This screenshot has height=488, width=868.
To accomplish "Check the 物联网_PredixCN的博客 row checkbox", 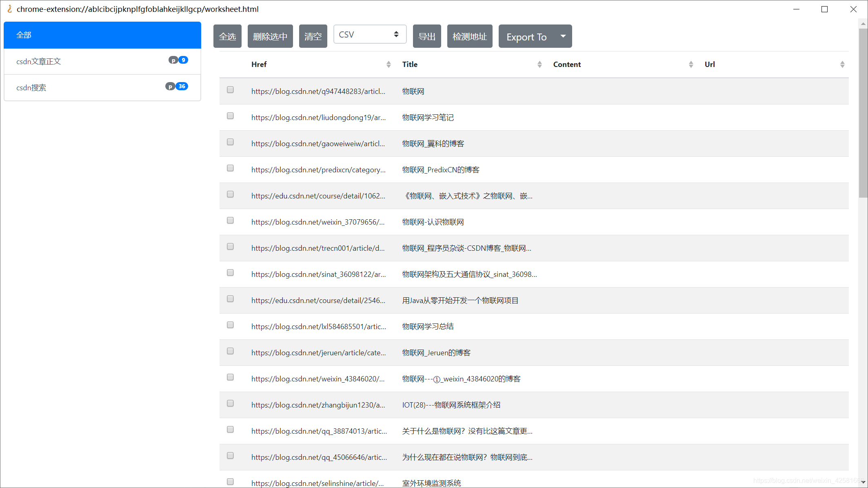I will click(230, 168).
